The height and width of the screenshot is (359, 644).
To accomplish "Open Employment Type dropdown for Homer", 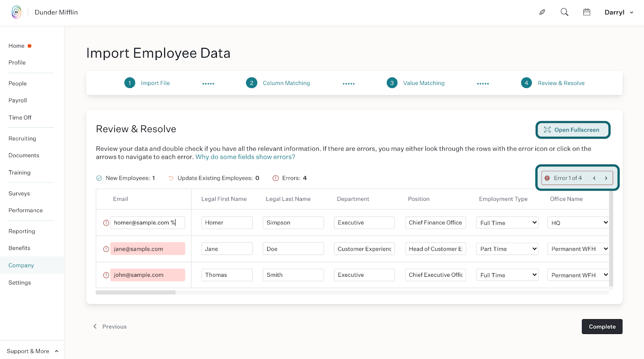I will coord(507,223).
